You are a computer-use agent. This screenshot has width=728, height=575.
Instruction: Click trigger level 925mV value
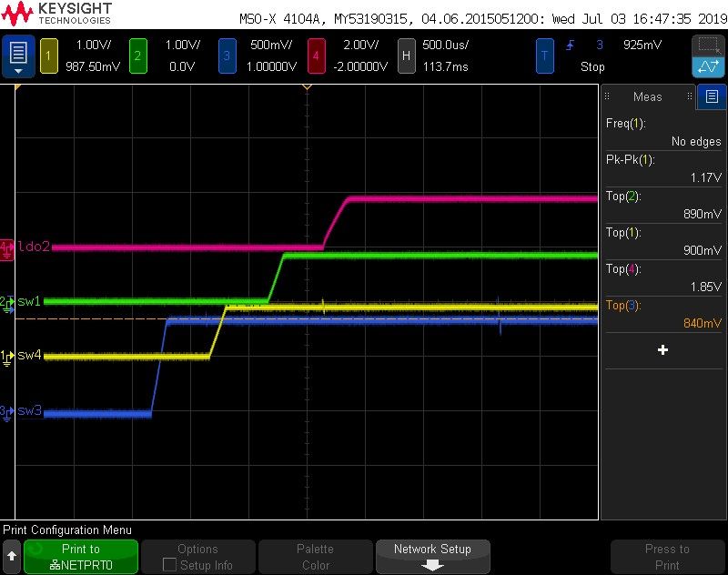[x=642, y=45]
